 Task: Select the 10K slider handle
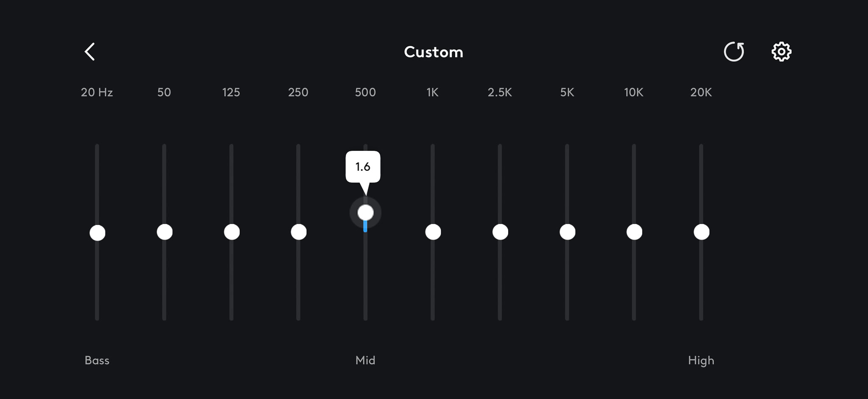(634, 232)
